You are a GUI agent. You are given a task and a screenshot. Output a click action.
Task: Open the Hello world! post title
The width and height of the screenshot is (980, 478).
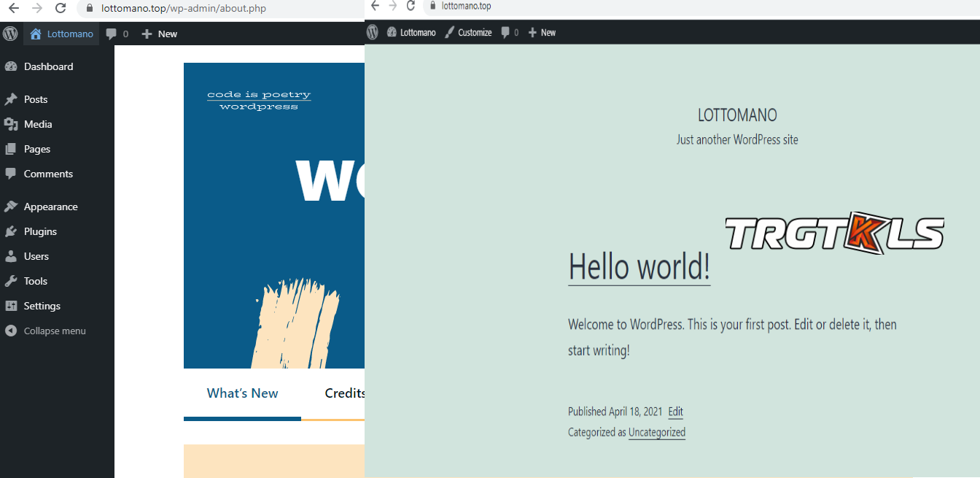pos(639,266)
